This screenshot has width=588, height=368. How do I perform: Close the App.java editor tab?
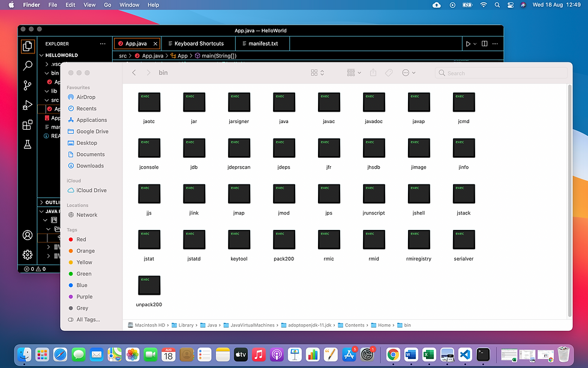[x=155, y=44]
